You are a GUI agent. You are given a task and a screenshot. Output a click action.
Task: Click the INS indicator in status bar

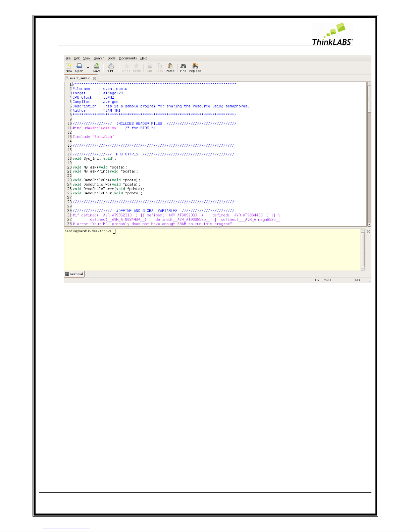pyautogui.click(x=357, y=280)
